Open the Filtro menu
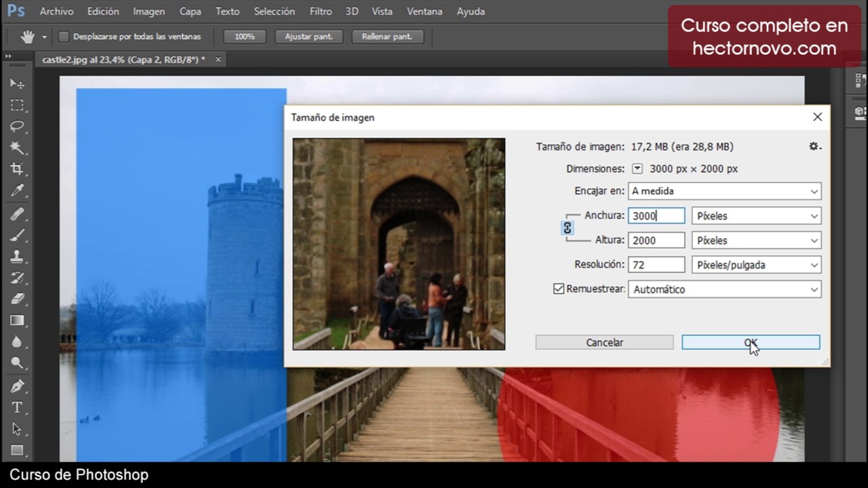 [321, 12]
